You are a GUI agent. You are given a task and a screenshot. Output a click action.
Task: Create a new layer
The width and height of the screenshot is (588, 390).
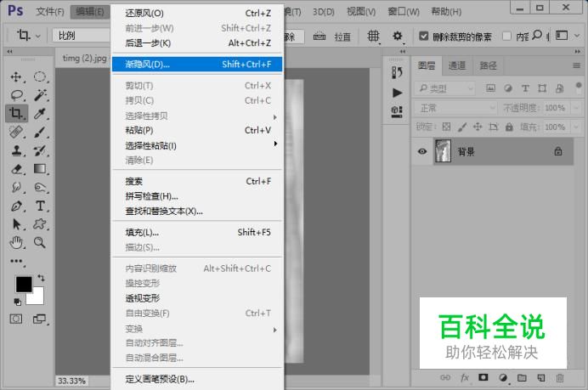(540, 377)
